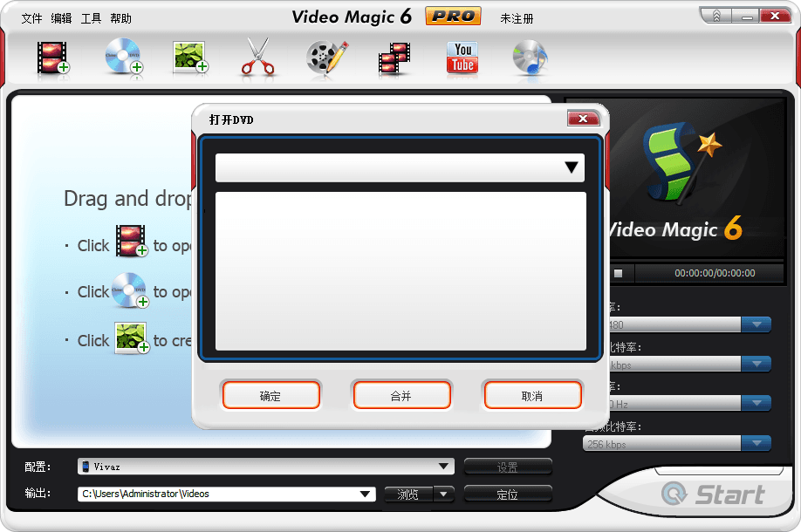Click the 合并 merge button
The width and height of the screenshot is (801, 532).
401,396
